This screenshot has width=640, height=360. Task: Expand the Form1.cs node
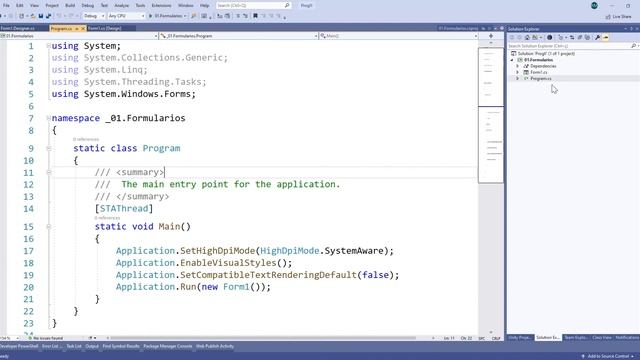(517, 72)
